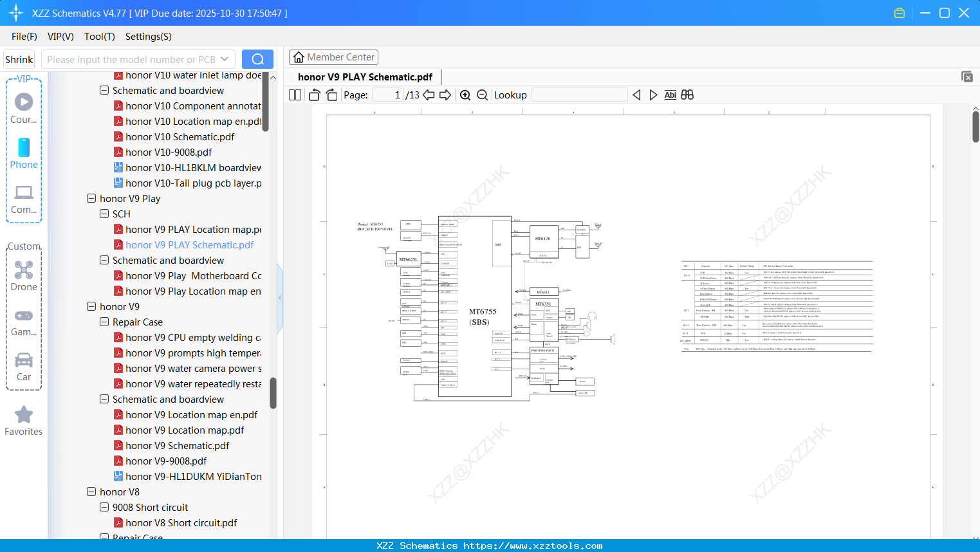The image size is (980, 552).
Task: Collapse the honor V9 Play node
Action: [91, 199]
